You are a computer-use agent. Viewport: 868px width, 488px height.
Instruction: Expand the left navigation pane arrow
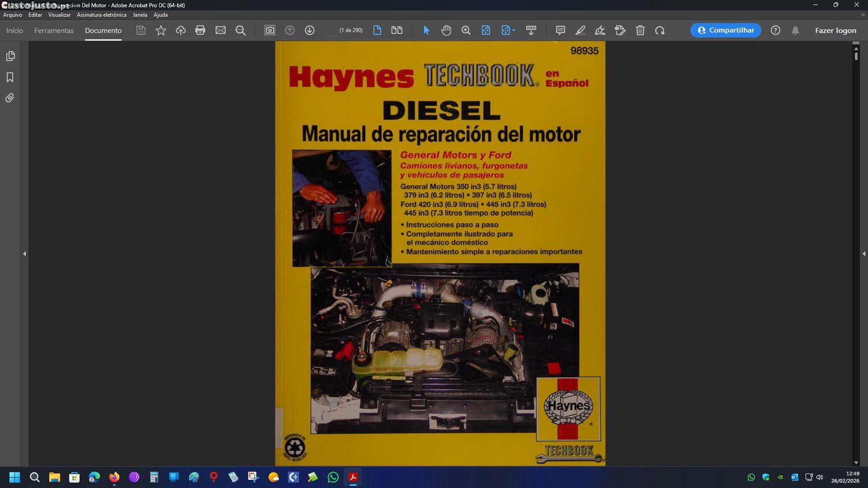click(24, 254)
